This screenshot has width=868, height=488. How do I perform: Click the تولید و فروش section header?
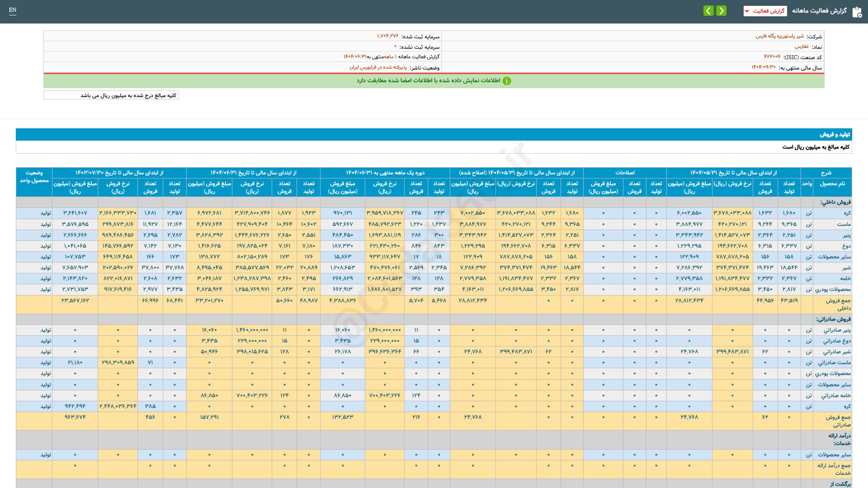[x=835, y=135]
